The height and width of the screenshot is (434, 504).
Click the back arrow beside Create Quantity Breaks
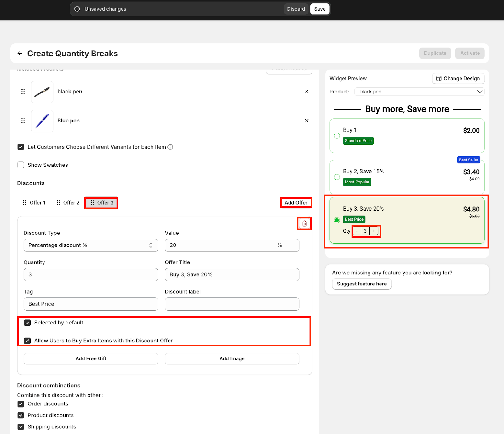click(20, 54)
